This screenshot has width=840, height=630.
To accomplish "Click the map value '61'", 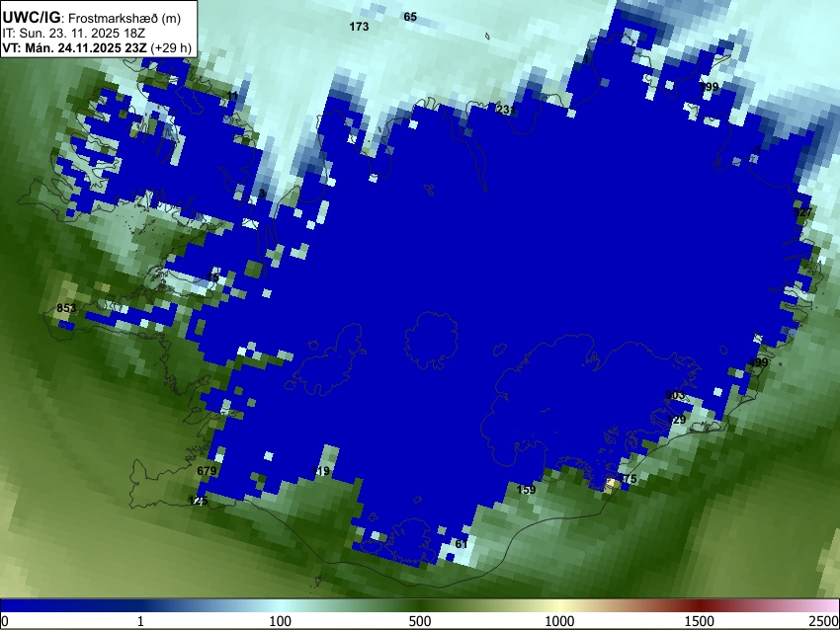I will pos(462,544).
